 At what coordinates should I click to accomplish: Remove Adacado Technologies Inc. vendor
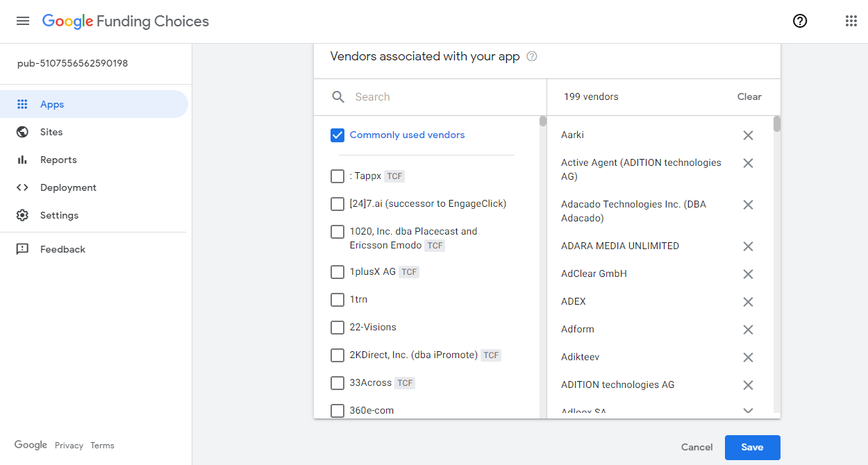click(x=748, y=205)
